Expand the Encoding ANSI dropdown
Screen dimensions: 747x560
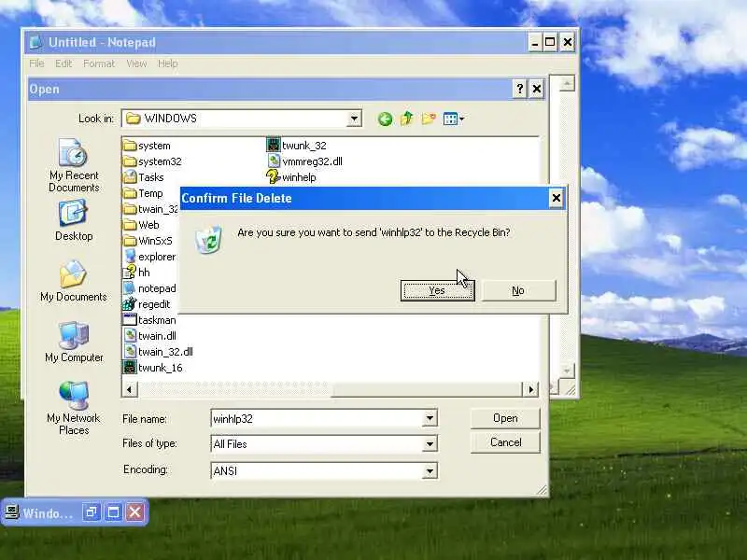430,471
